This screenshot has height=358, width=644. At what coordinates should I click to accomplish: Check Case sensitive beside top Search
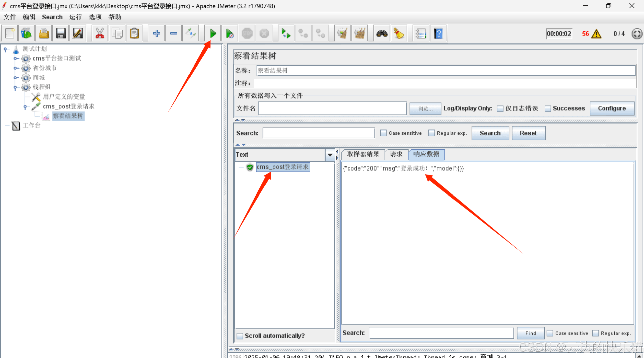coord(383,133)
